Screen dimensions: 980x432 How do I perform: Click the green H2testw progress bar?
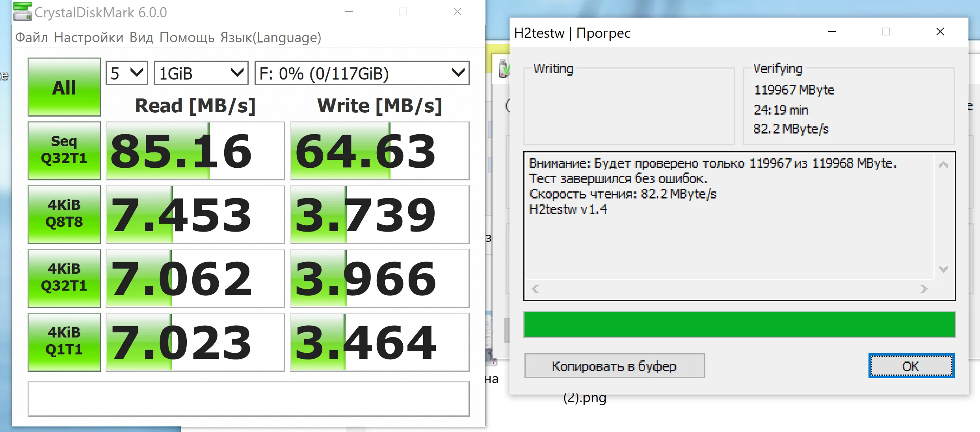coord(739,324)
